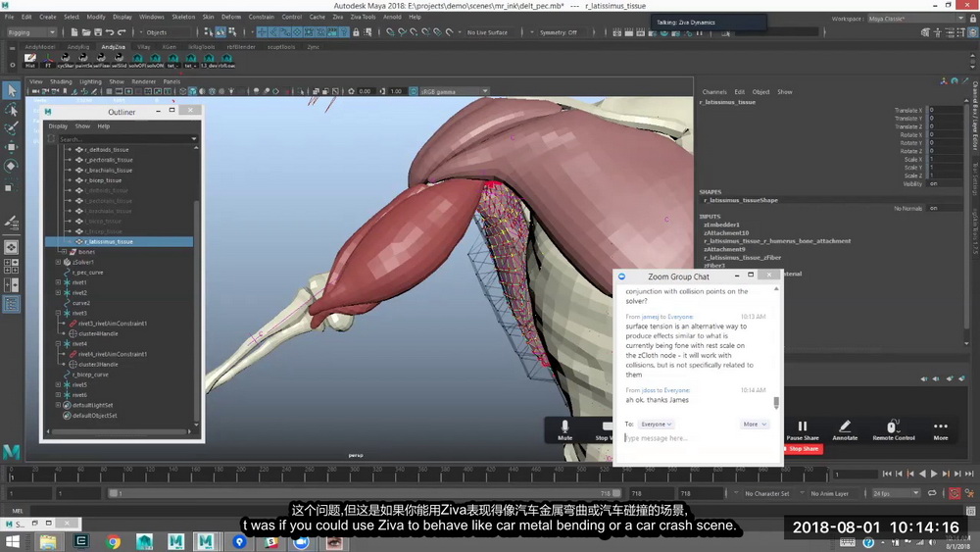The image size is (980, 552).
Task: Click the Save Scene disk icon
Action: click(97, 32)
